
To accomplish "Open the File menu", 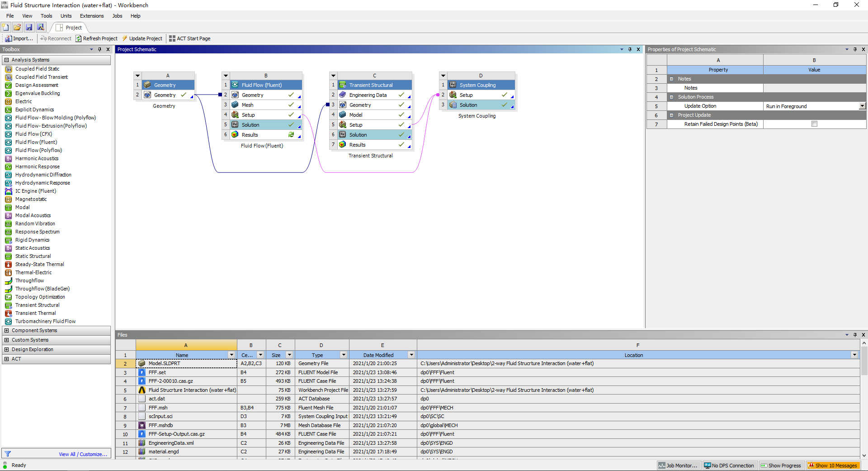I will click(x=10, y=16).
